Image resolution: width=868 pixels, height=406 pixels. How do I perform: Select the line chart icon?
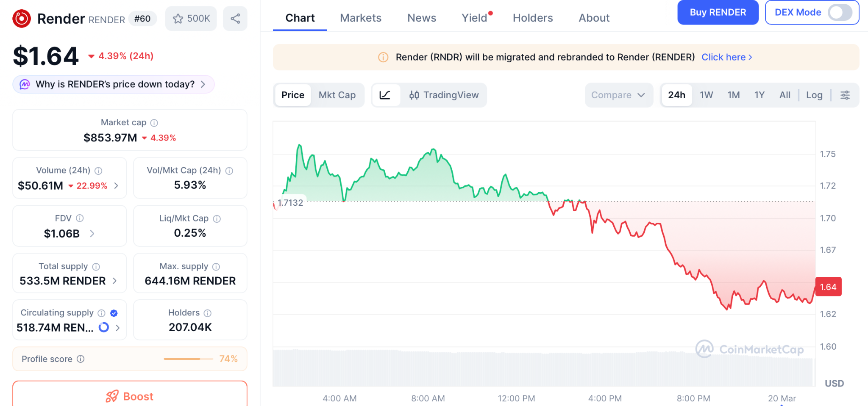tap(385, 95)
